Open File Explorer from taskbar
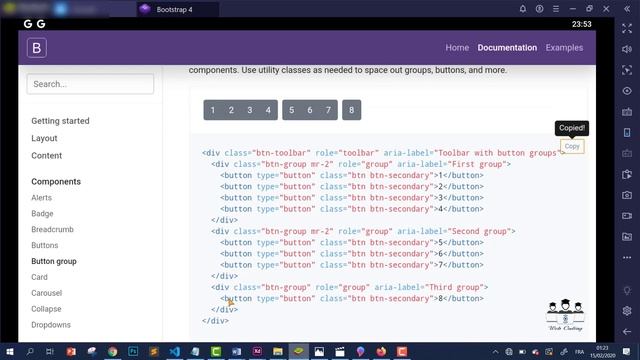The image size is (640, 360). (278, 351)
